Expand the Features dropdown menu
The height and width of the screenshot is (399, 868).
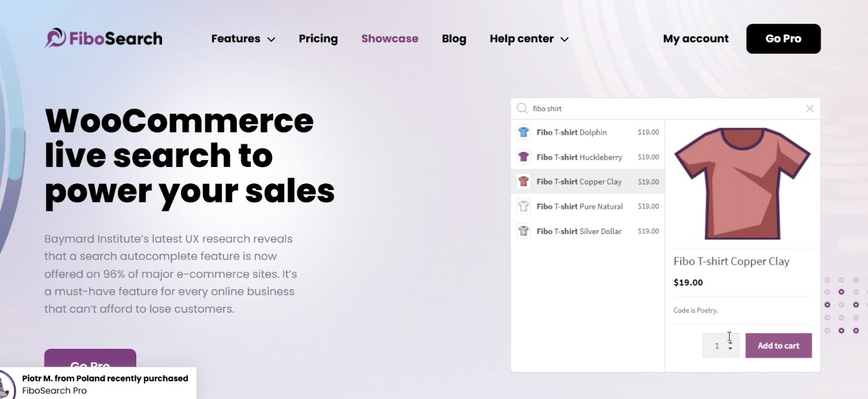click(x=243, y=39)
